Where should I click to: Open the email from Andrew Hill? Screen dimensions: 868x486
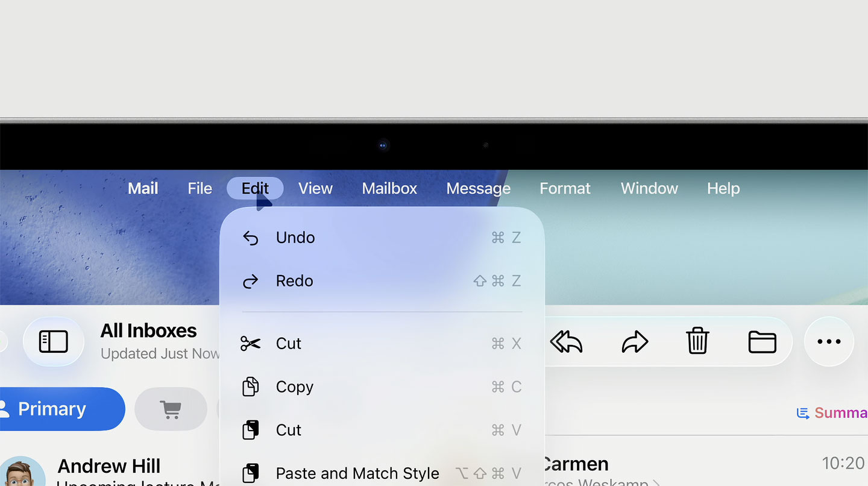tap(110, 470)
